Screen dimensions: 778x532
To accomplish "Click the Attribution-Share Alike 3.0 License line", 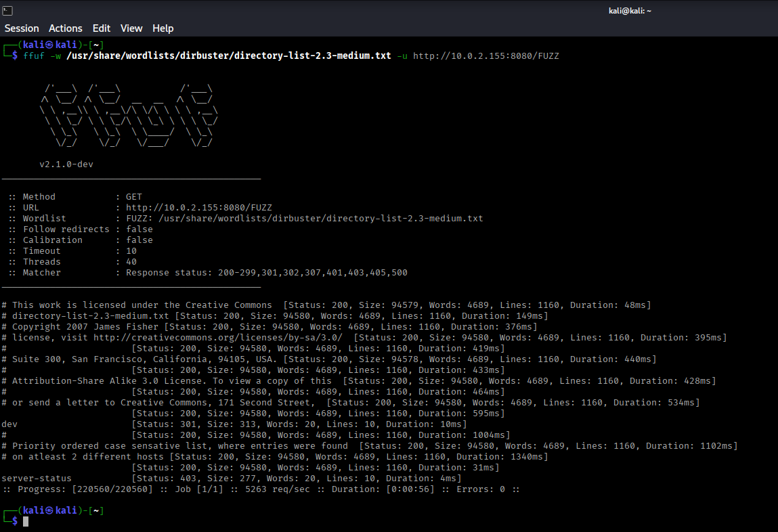I will click(359, 381).
